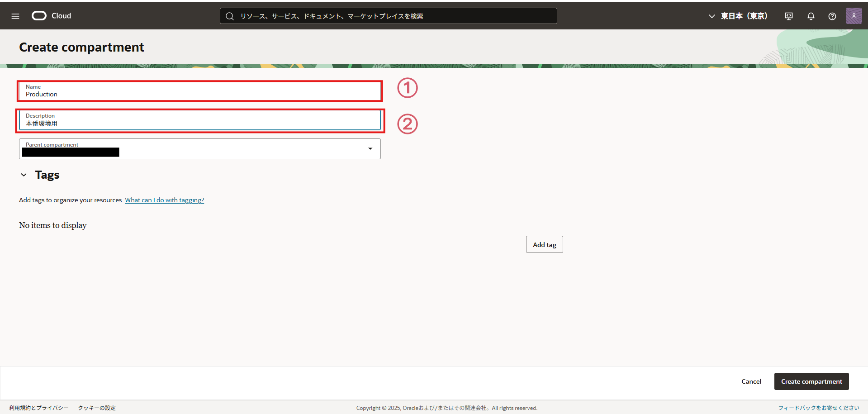The width and height of the screenshot is (868, 414).
Task: Open the What can I do with tagging link
Action: (165, 200)
